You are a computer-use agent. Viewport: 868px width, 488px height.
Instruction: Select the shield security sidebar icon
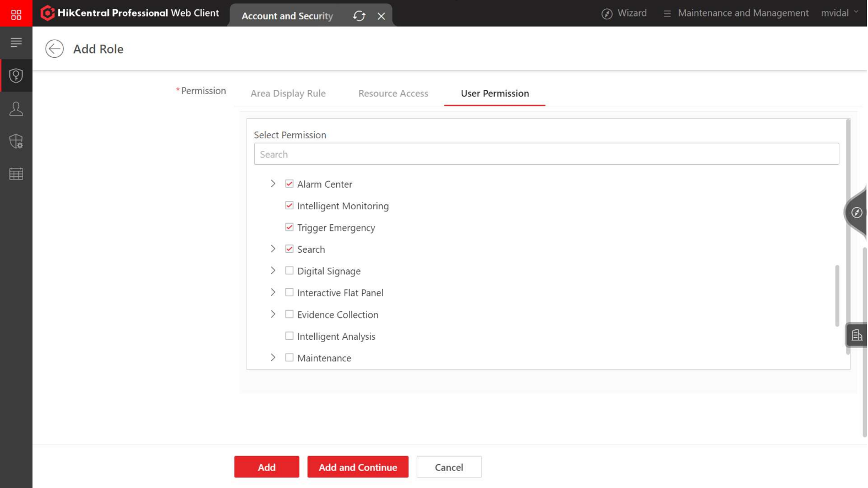pos(16,75)
